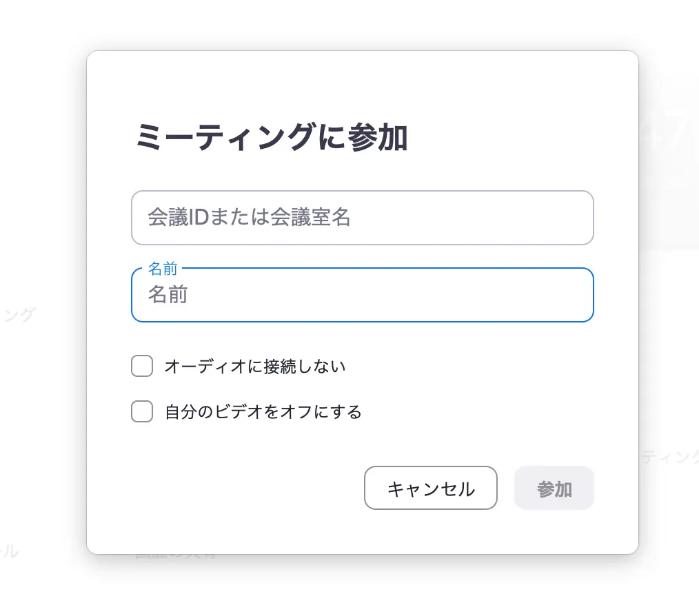Click the faded ル text at bottom left
The width and height of the screenshot is (699, 616).
click(x=9, y=551)
